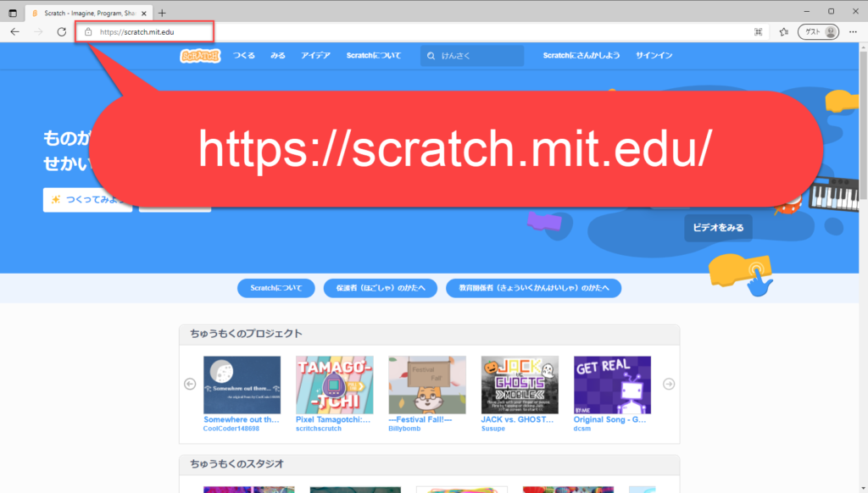Open the みる menu item

point(278,56)
